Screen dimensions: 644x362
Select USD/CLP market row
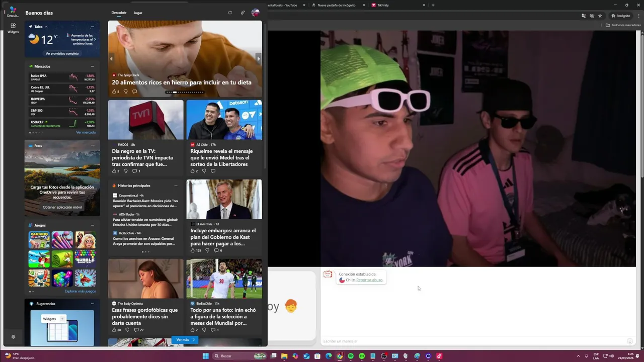click(62, 124)
